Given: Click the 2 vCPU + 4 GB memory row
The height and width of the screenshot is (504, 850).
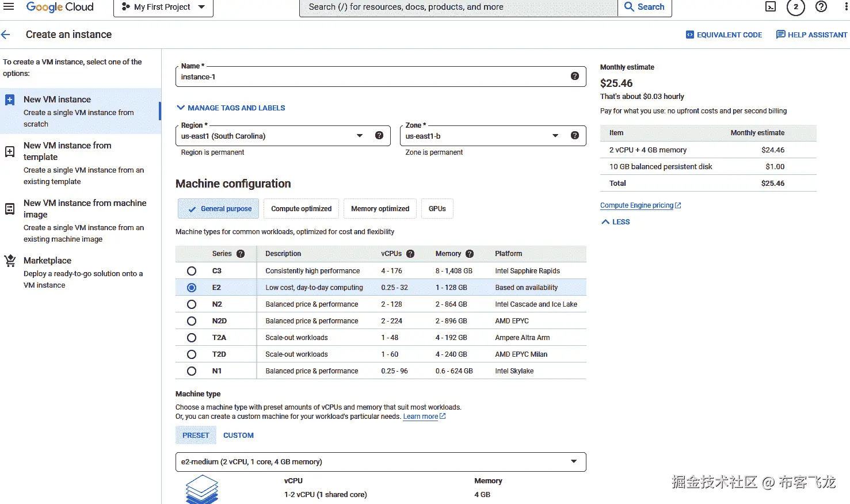Looking at the screenshot, I should pos(708,150).
